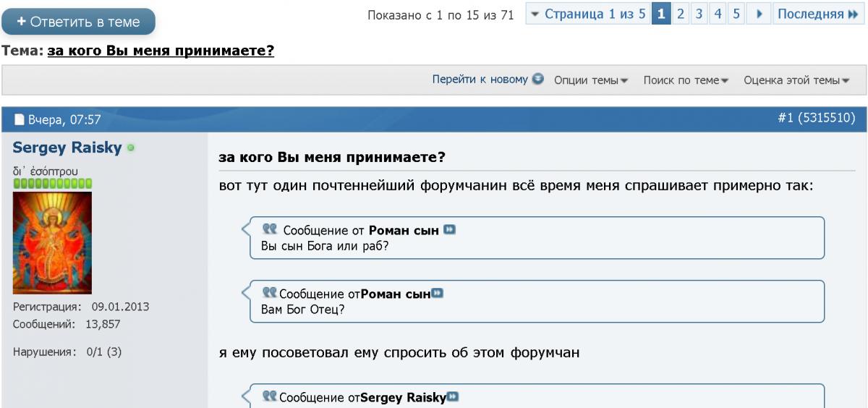Open the post number '#1' permalink

(x=787, y=118)
